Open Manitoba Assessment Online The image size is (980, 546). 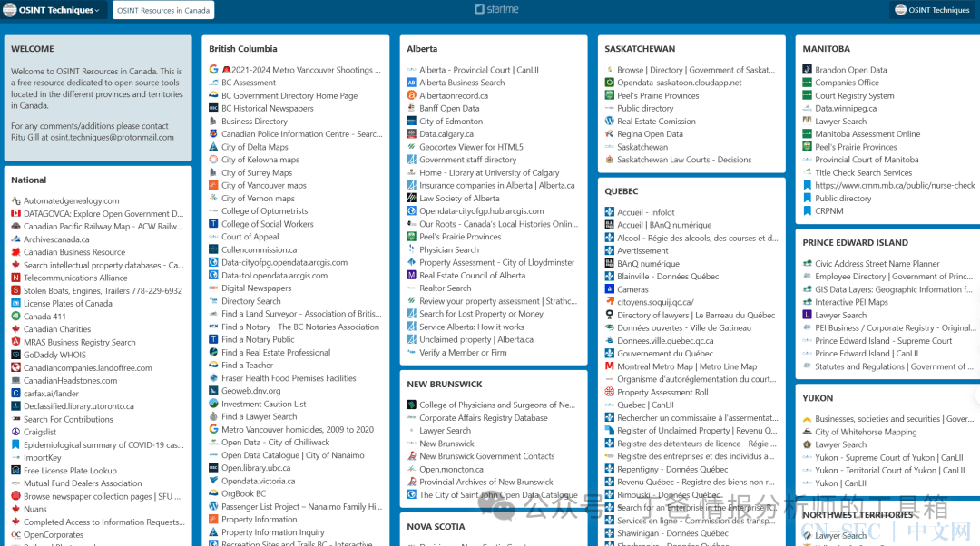(867, 133)
